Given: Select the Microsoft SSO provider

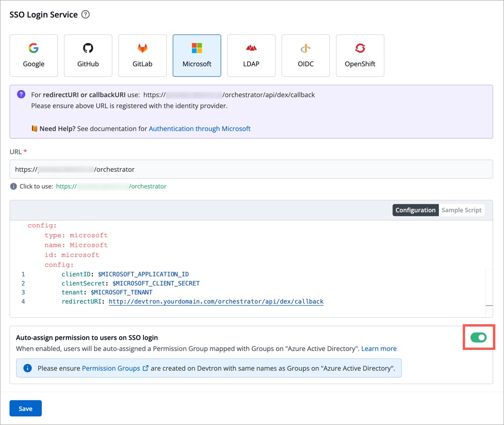Looking at the screenshot, I should point(197,55).
